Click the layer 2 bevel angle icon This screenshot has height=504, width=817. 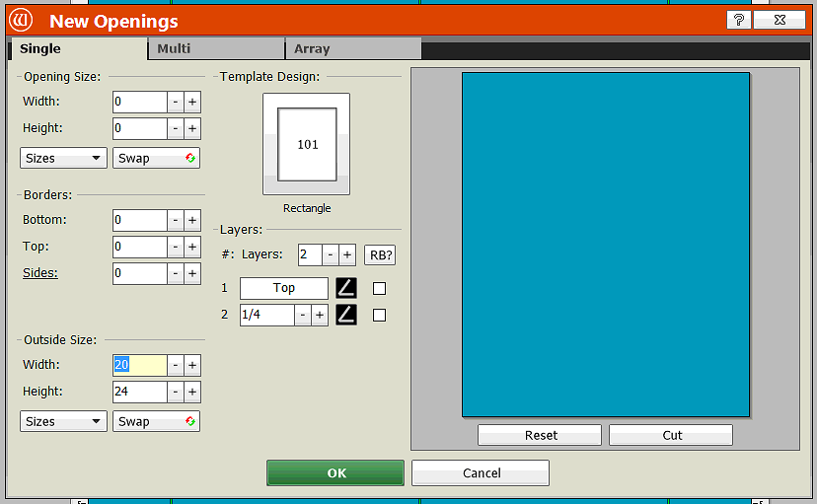click(345, 315)
